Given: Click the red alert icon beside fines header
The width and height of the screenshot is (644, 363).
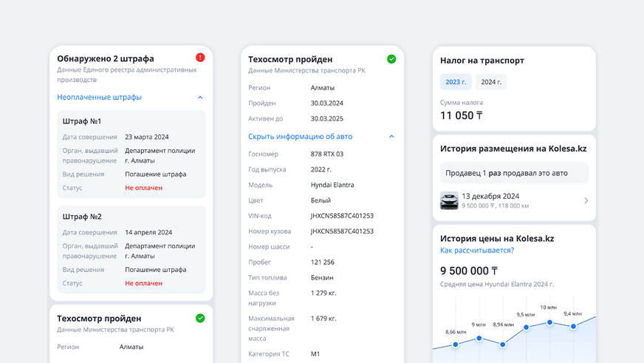Looking at the screenshot, I should (200, 58).
